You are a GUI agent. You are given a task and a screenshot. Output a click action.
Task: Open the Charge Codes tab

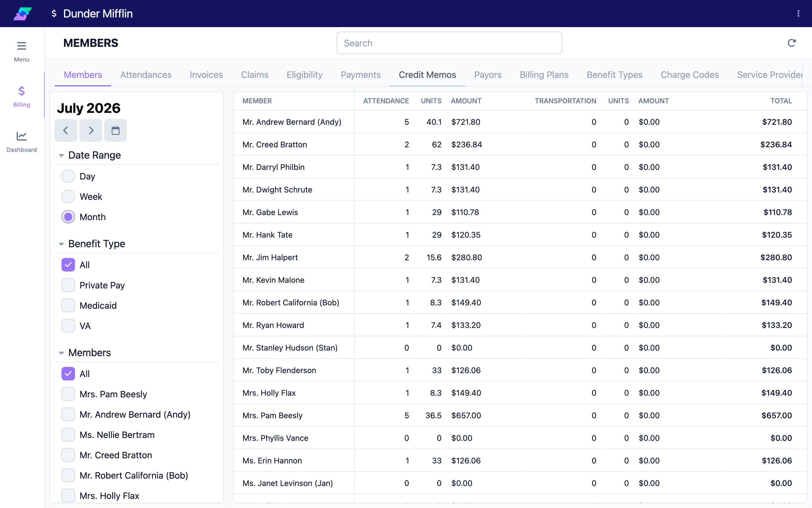tap(690, 75)
